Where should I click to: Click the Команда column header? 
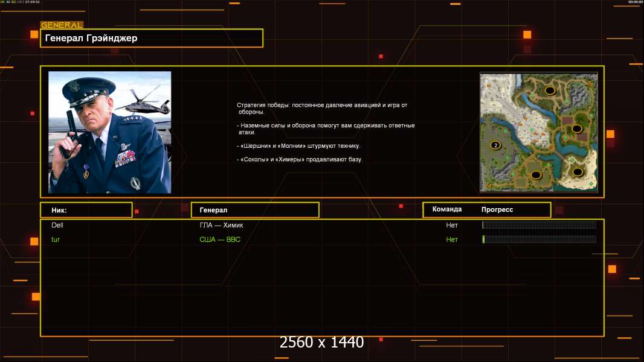(x=447, y=209)
